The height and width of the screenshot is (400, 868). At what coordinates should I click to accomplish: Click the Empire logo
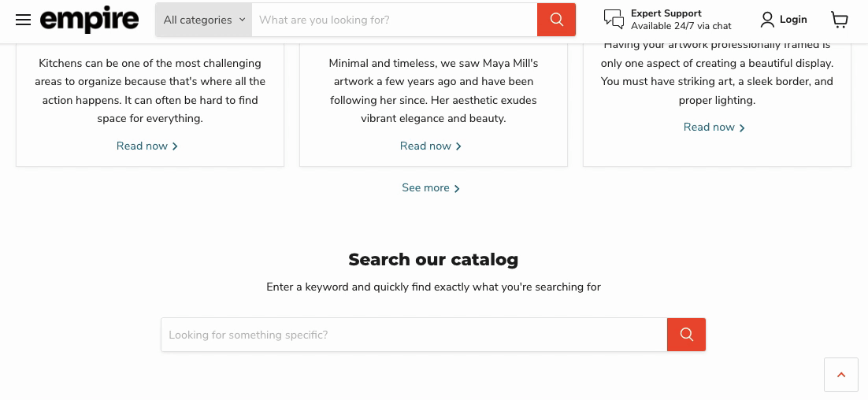(89, 20)
